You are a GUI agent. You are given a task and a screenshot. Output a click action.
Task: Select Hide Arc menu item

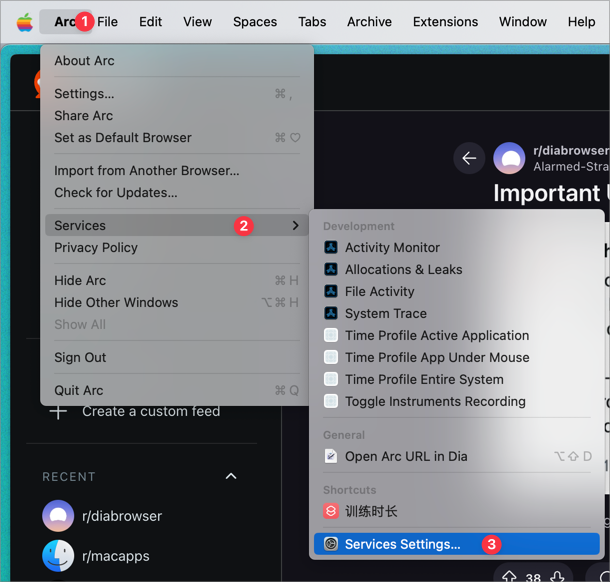click(177, 280)
